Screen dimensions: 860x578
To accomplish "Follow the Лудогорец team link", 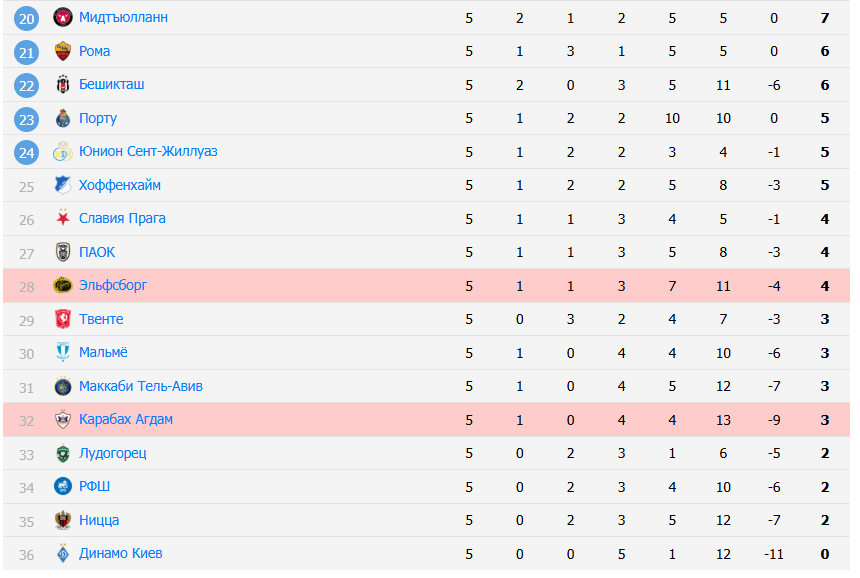I will click(x=113, y=453).
